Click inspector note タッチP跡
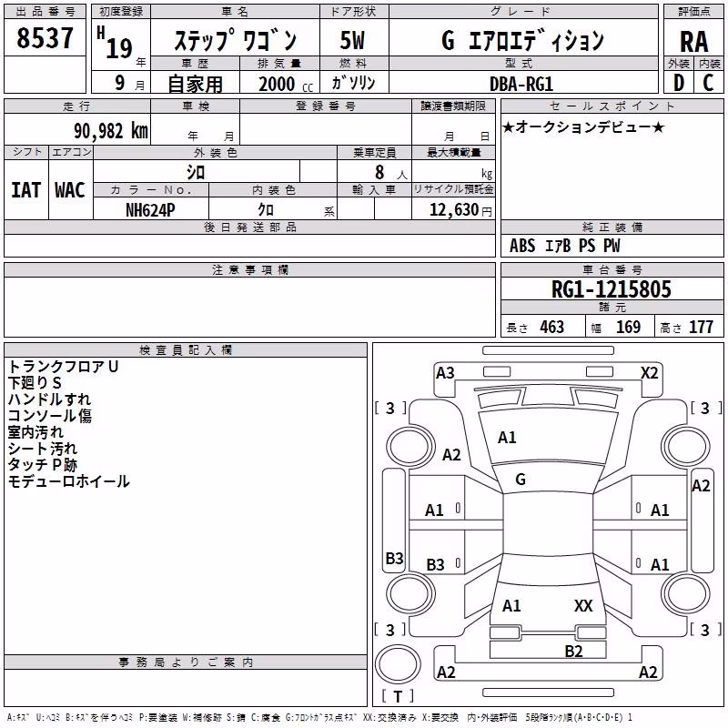 (42, 465)
